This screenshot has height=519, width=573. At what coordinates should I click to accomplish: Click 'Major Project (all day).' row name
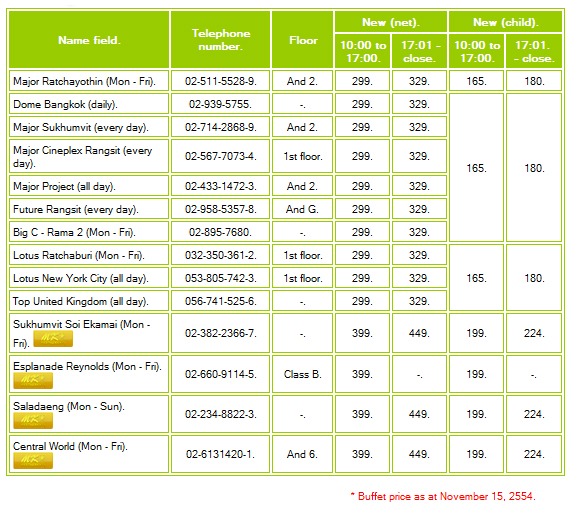[x=64, y=186]
